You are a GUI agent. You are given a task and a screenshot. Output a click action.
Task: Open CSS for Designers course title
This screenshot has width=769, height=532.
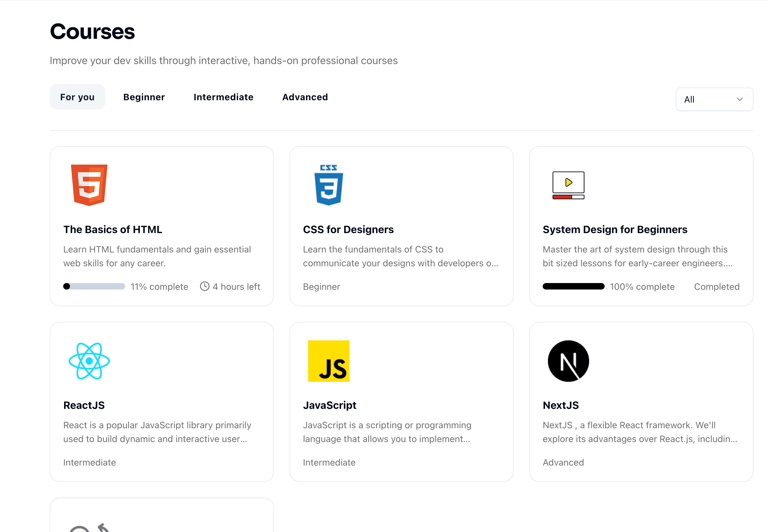coord(348,229)
